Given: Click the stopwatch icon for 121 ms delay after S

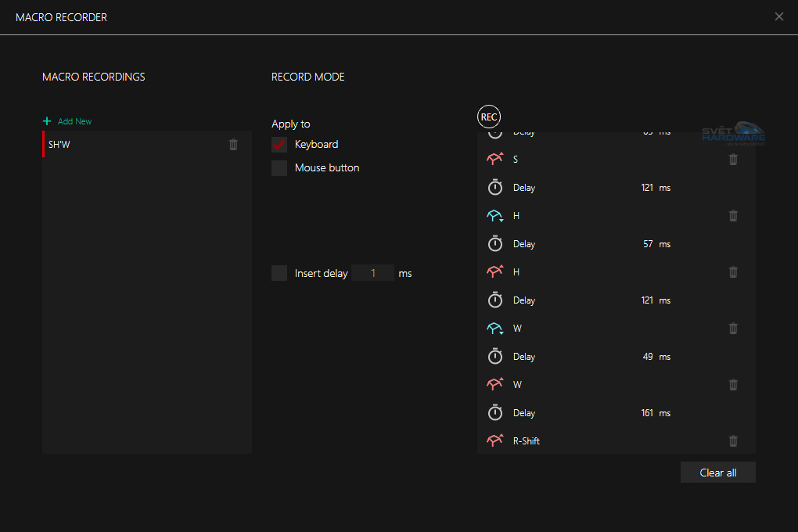Looking at the screenshot, I should pos(494,188).
